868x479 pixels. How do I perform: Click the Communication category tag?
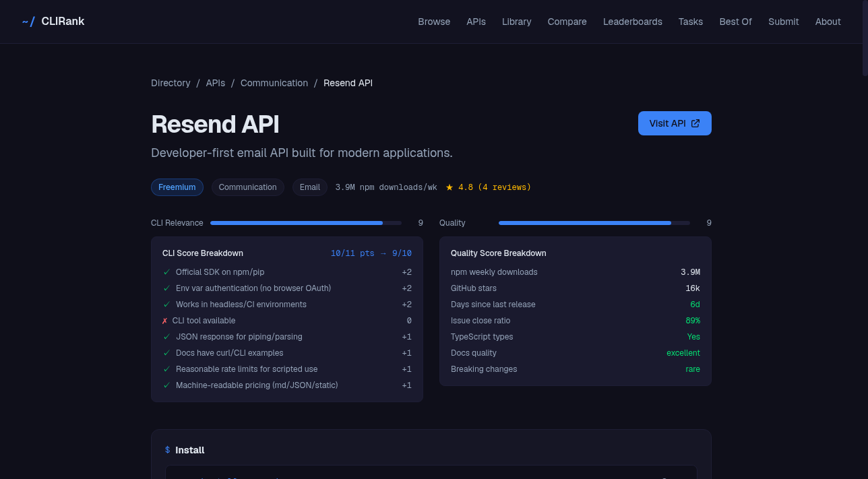click(247, 187)
